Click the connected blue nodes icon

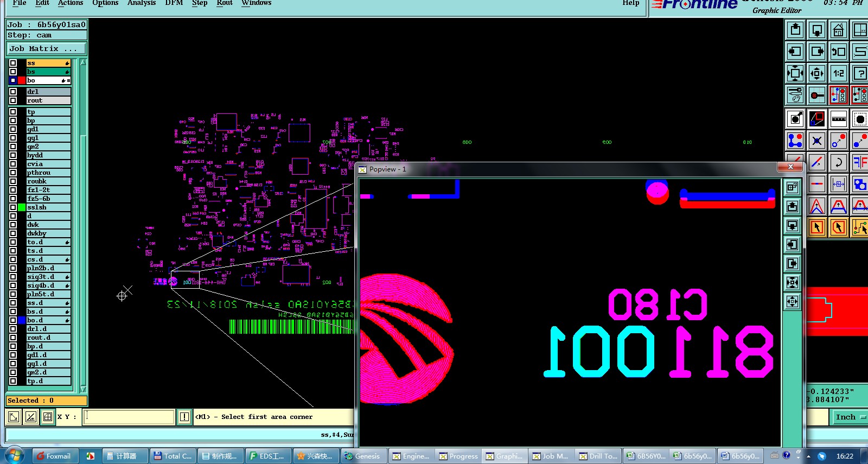795,141
